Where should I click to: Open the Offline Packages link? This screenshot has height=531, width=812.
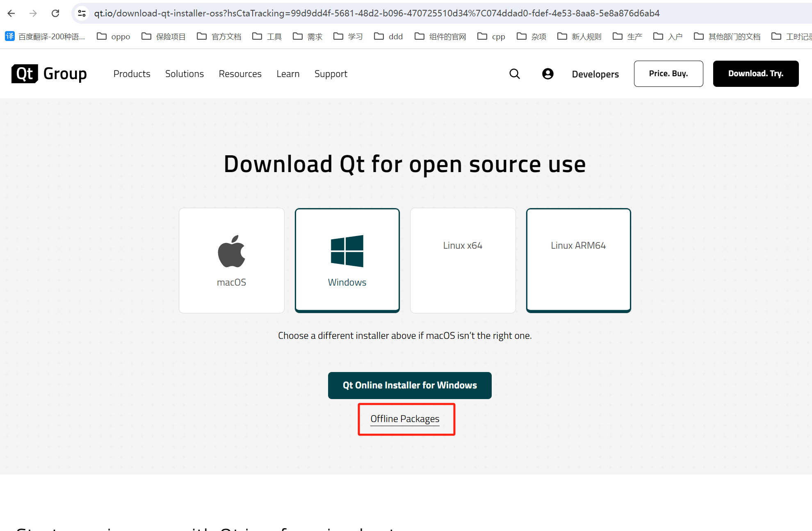[405, 419]
